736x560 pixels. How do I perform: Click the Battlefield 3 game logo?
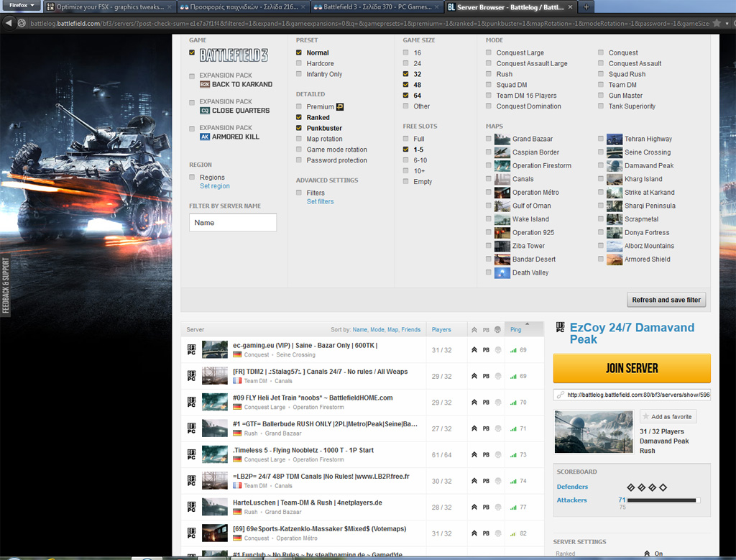point(234,55)
